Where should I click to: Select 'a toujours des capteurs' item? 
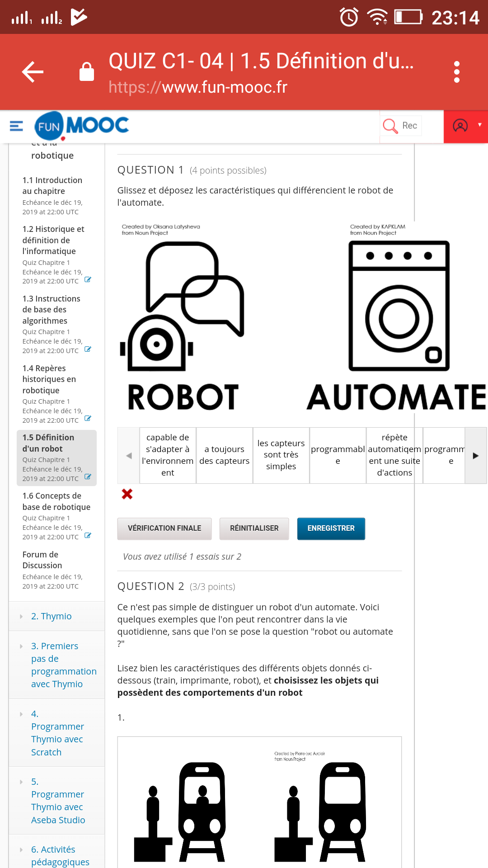click(x=225, y=455)
